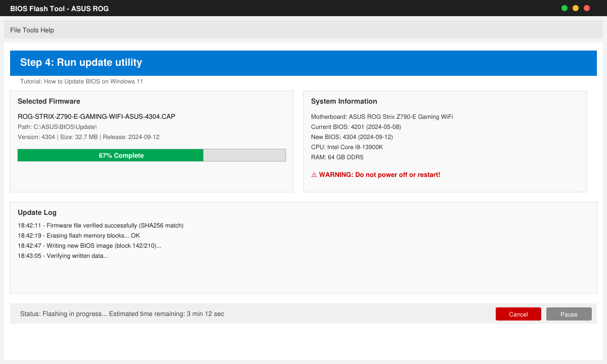Click log entry Verifying written data
The width and height of the screenshot is (607, 364).
[x=63, y=256]
